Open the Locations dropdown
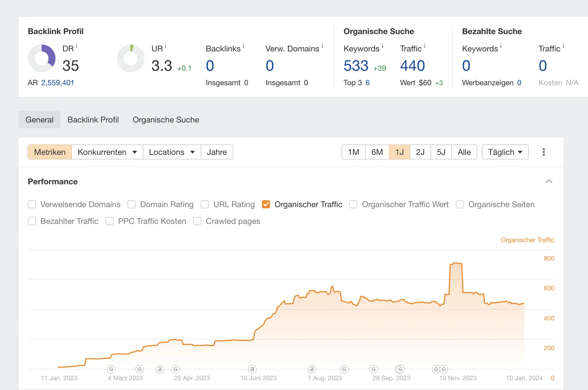 click(172, 152)
